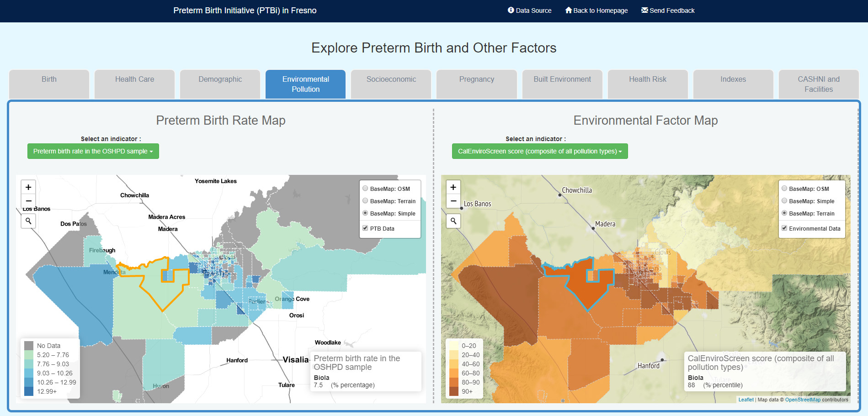Viewport: 868px width, 416px height.
Task: Open the OpenStreetMap contributors link
Action: pos(802,400)
